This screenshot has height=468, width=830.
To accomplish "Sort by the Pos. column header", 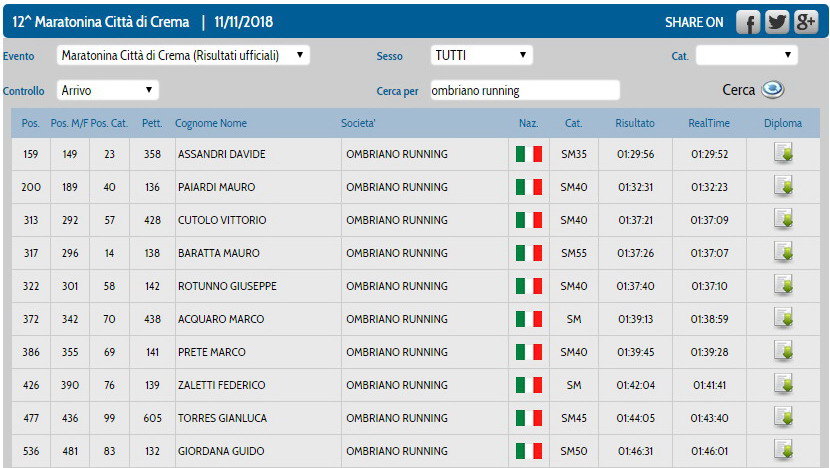I will (x=31, y=123).
